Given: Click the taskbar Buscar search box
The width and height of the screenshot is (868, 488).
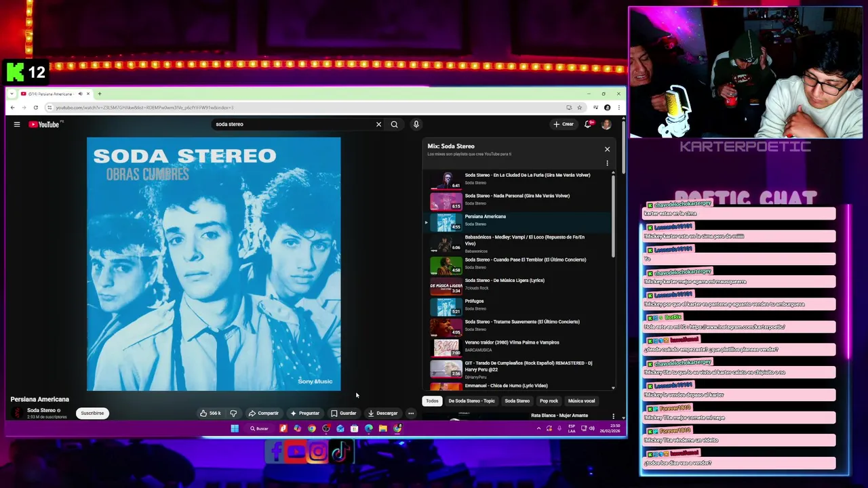Looking at the screenshot, I should tap(259, 428).
